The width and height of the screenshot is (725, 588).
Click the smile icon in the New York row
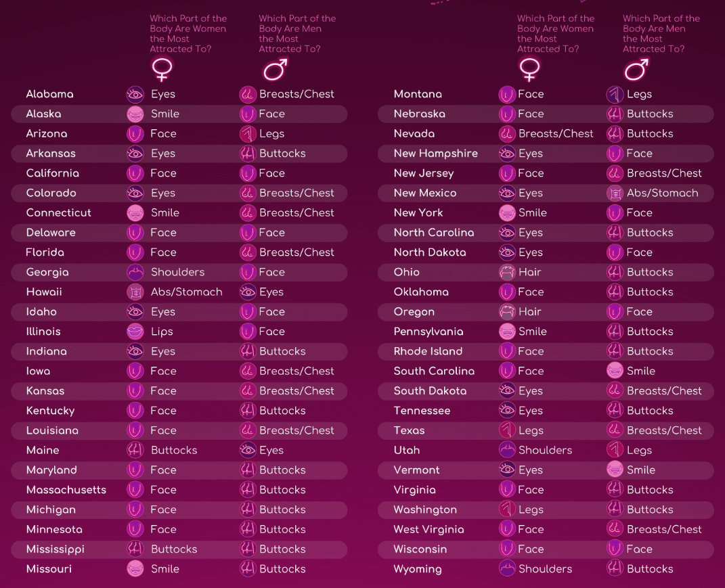click(507, 213)
